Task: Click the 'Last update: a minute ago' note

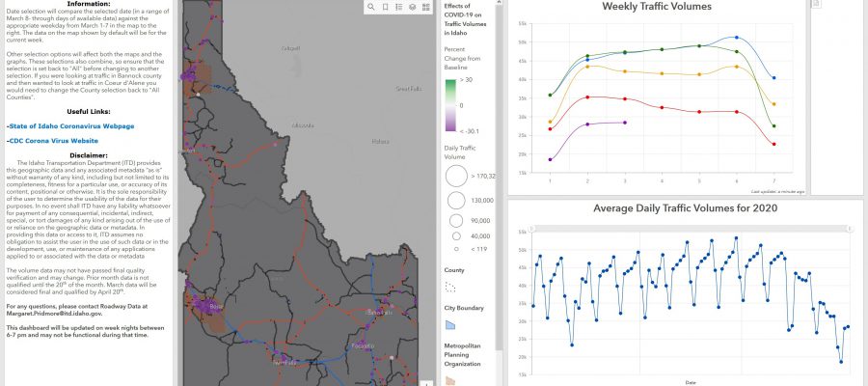Action: (777, 192)
